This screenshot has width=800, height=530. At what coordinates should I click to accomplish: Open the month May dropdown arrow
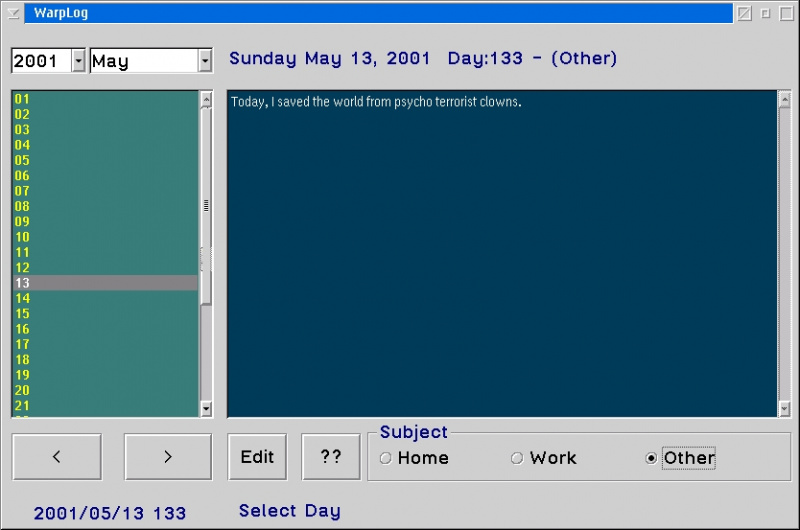coord(205,61)
